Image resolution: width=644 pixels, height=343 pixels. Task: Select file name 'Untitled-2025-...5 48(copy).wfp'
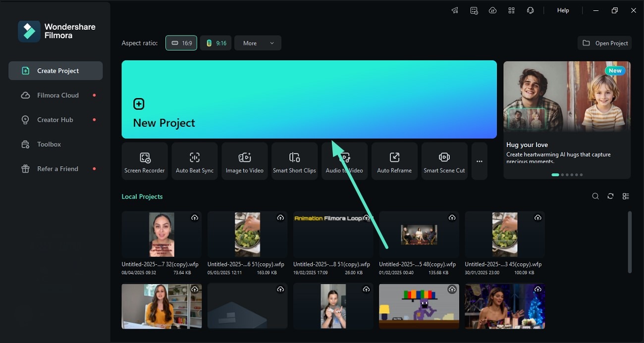click(x=417, y=264)
